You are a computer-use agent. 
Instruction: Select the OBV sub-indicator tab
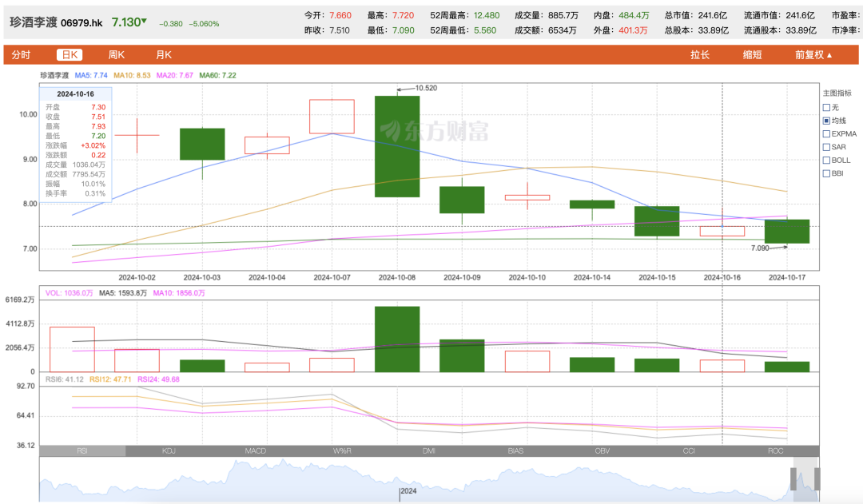[603, 450]
